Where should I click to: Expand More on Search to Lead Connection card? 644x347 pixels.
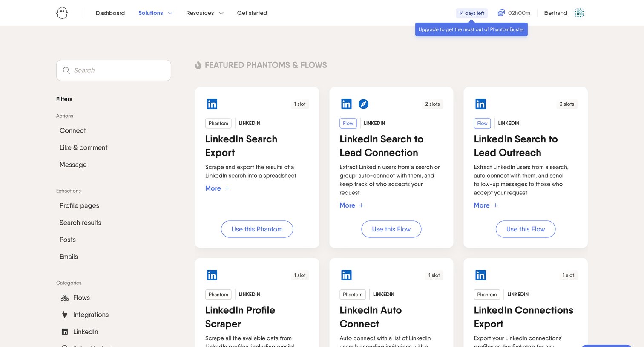click(x=351, y=205)
